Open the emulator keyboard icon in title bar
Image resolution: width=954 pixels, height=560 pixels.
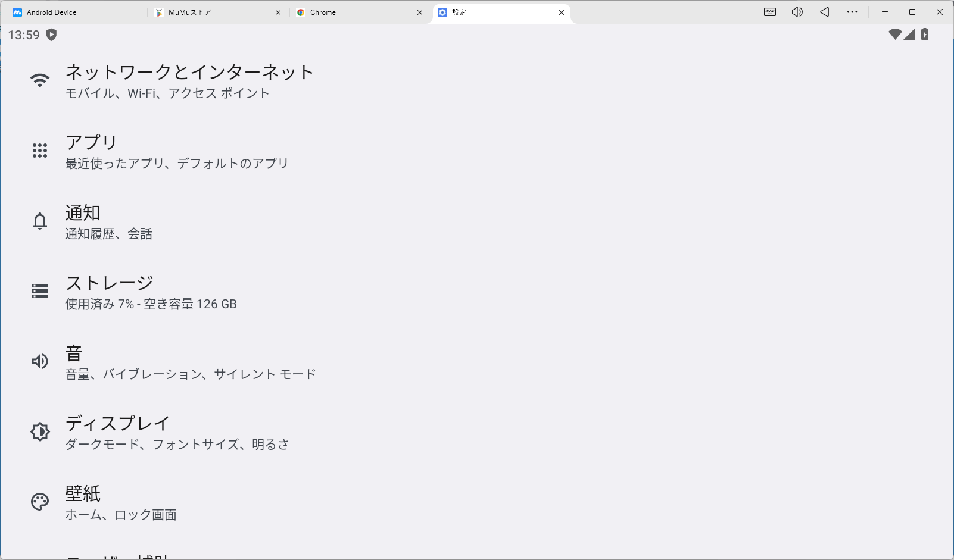pos(769,12)
